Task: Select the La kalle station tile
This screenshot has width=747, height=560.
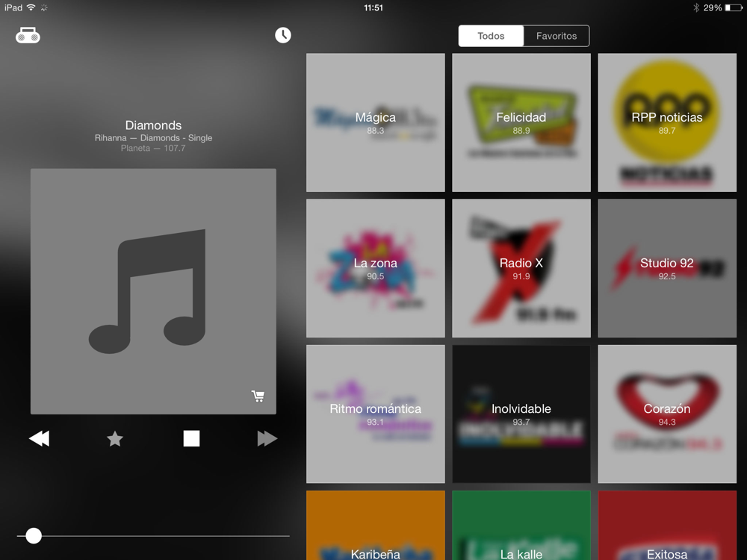Action: 521,525
